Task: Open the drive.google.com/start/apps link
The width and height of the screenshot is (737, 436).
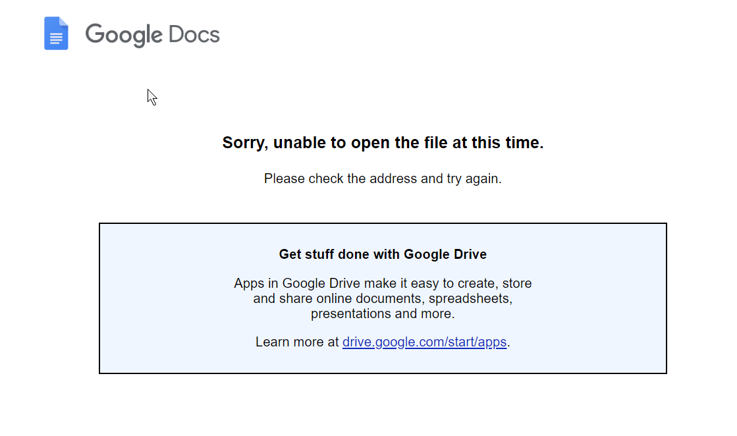Action: pyautogui.click(x=424, y=342)
